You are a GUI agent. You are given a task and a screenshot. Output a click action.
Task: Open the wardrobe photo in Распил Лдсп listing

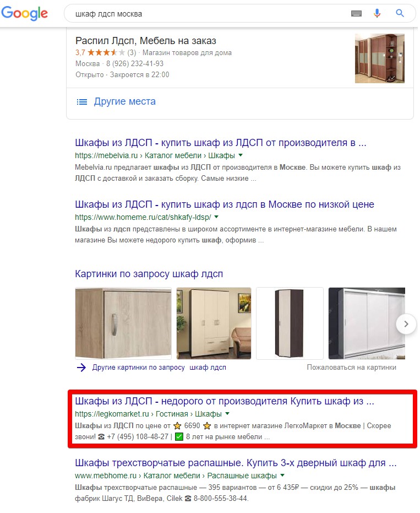click(380, 58)
